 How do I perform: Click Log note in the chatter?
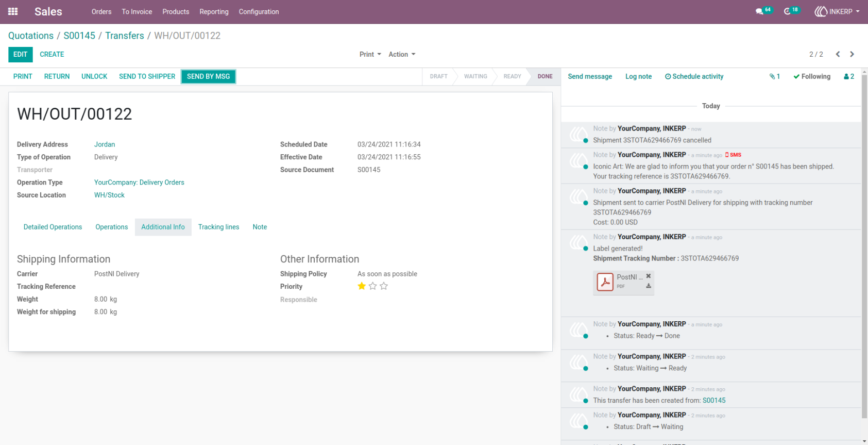pyautogui.click(x=638, y=76)
